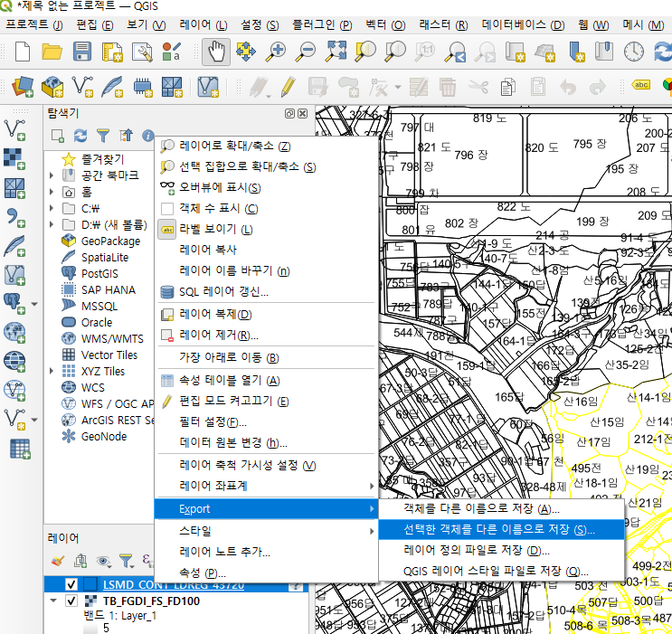Select 레이어 복제 entry
This screenshot has height=634, width=672.
coord(266,314)
